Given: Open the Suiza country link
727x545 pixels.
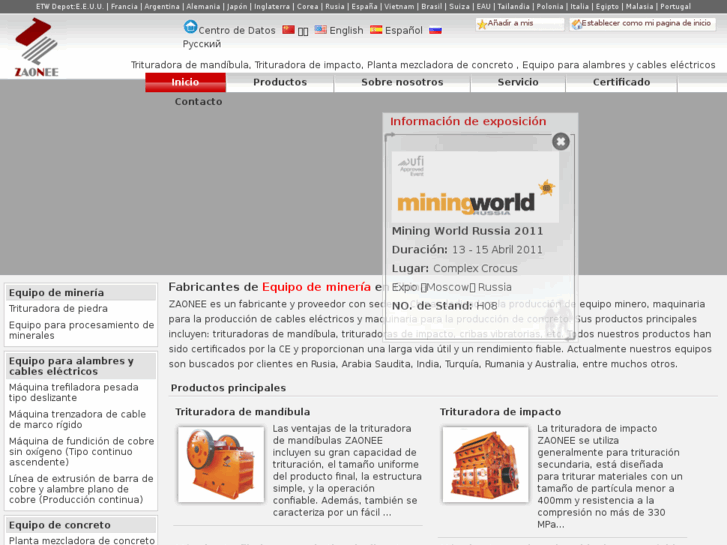Looking at the screenshot, I should click(459, 6).
